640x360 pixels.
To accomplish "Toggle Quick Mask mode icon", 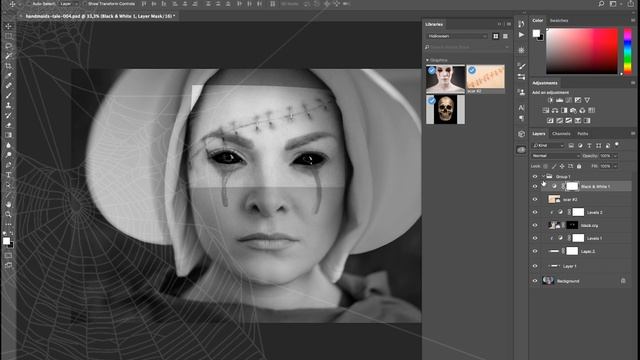I will point(8,256).
